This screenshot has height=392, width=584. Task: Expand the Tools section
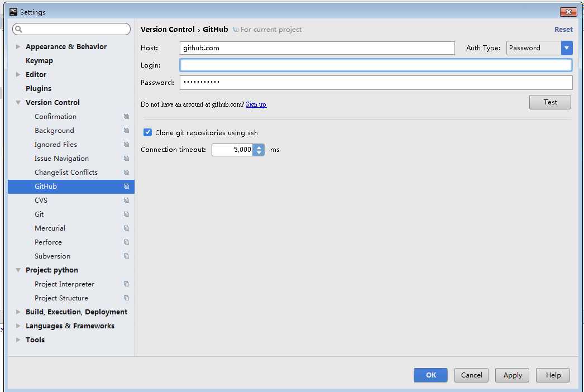[x=18, y=340]
